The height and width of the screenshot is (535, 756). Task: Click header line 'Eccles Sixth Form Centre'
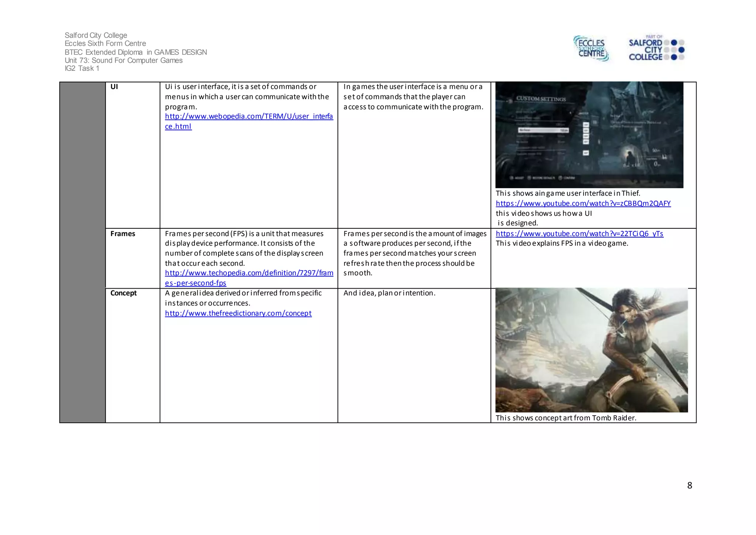(x=105, y=44)
